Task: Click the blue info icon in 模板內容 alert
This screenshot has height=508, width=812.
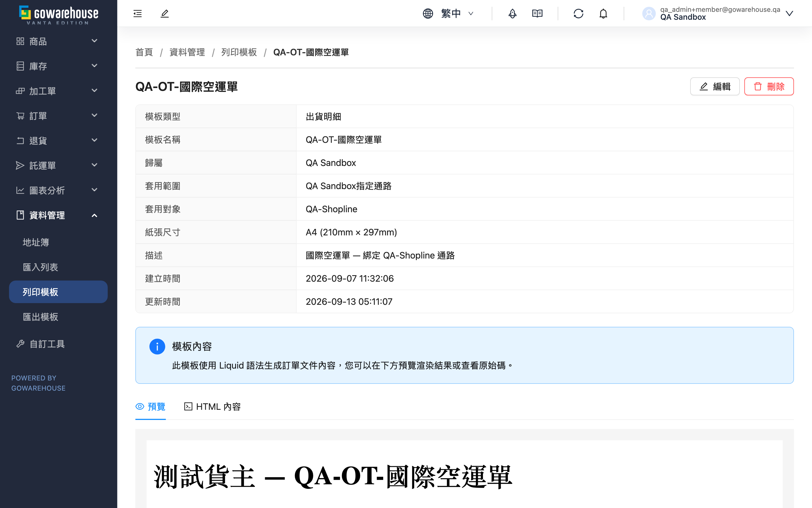Action: click(157, 346)
